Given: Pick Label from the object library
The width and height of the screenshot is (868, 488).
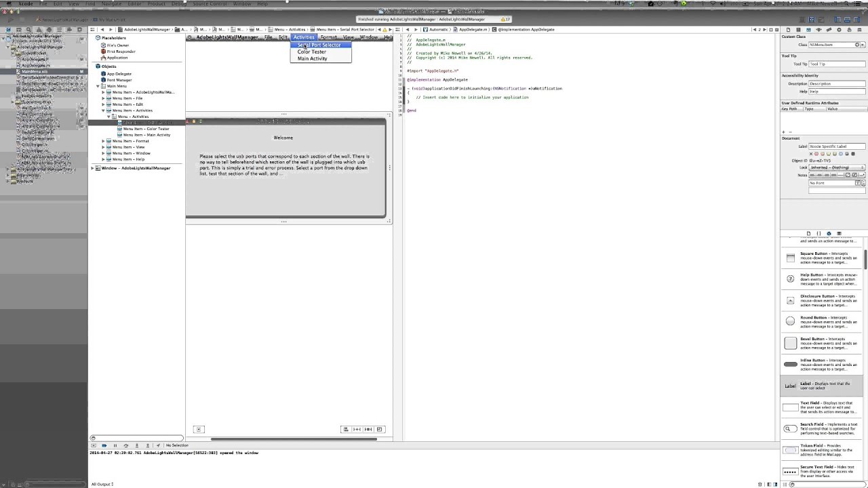Looking at the screenshot, I should pyautogui.click(x=822, y=386).
